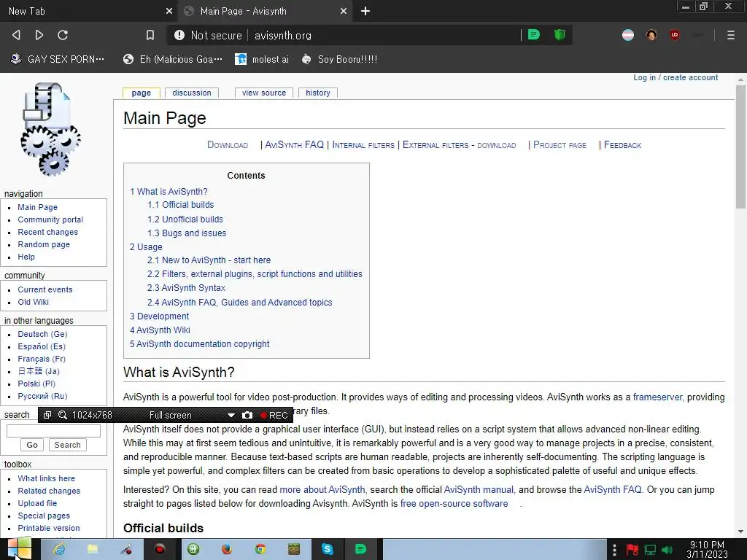Click the Go button under search
The height and width of the screenshot is (560, 747).
click(x=32, y=445)
